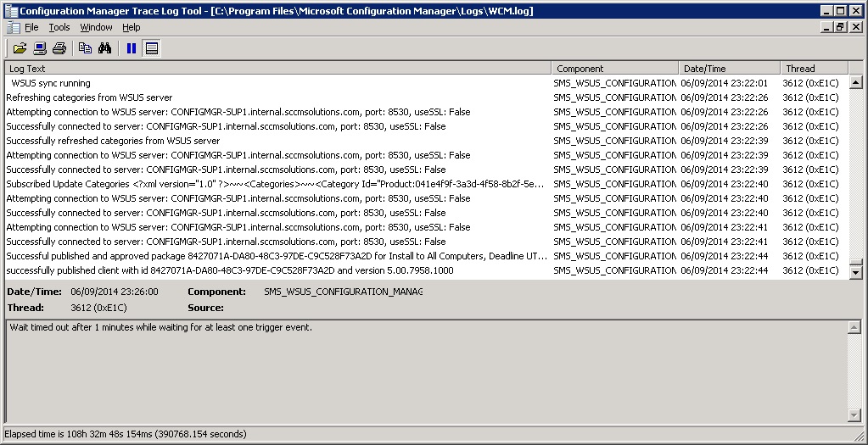Viewport: 868px width, 445px height.
Task: Click the Thread column header
Action: pos(813,69)
